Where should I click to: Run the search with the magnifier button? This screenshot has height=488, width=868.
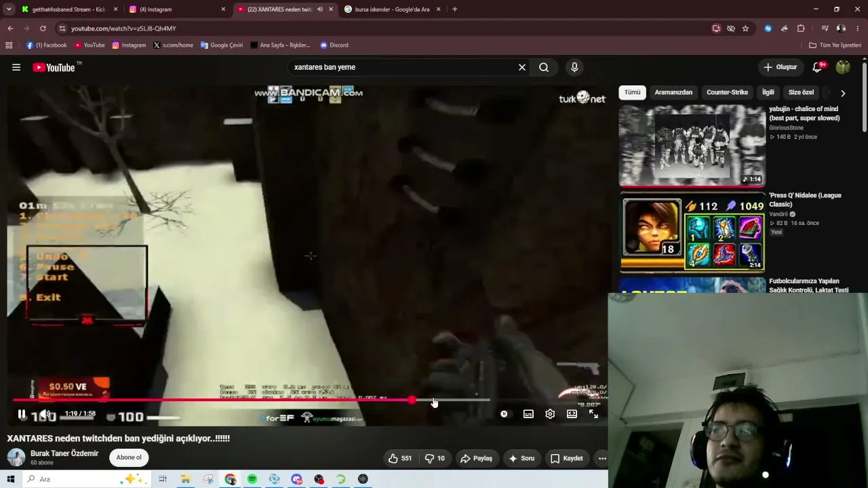[544, 67]
